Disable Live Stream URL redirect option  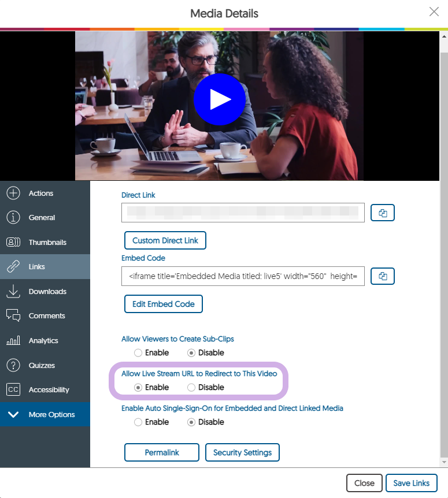click(x=191, y=388)
